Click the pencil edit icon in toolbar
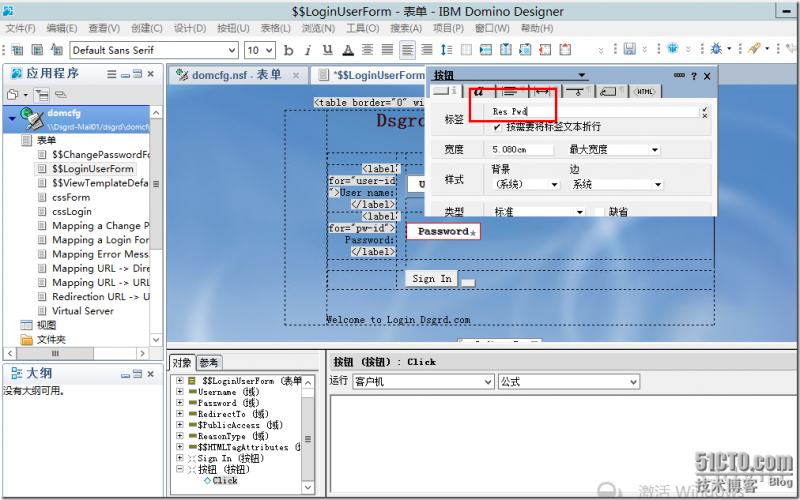Image resolution: width=800 pixels, height=500 pixels. point(754,48)
